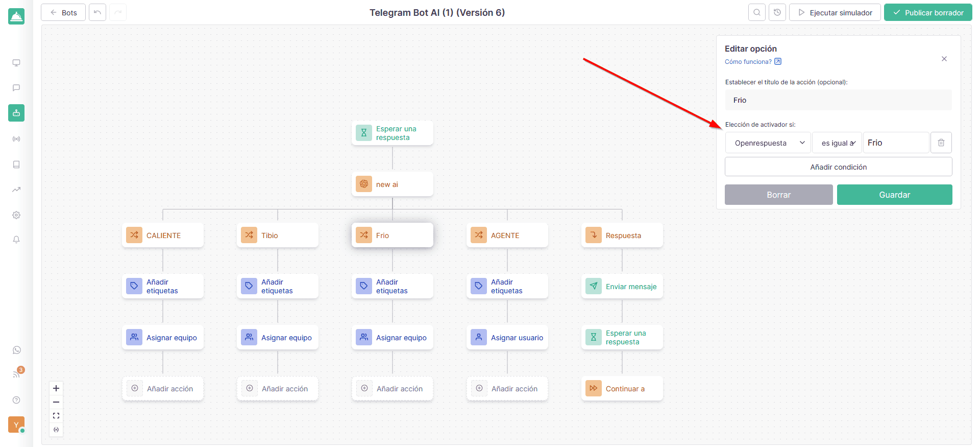This screenshot has width=980, height=447.
Task: Fit flow to screen
Action: point(56,416)
